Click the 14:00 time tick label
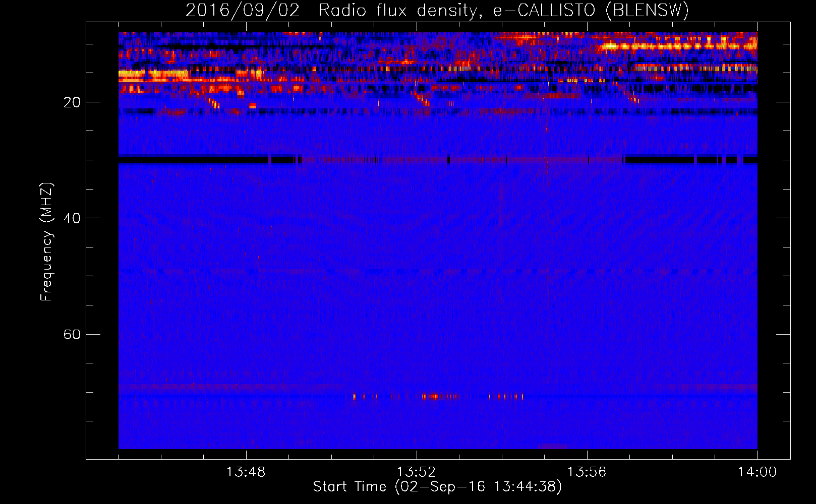 (757, 472)
